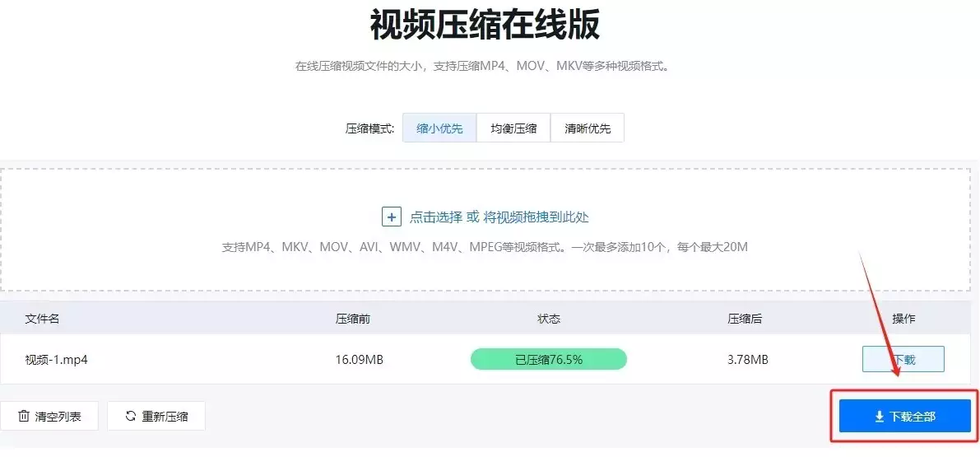Click the plus icon to add video
Viewport: 980px width, 457px height.
(x=391, y=217)
